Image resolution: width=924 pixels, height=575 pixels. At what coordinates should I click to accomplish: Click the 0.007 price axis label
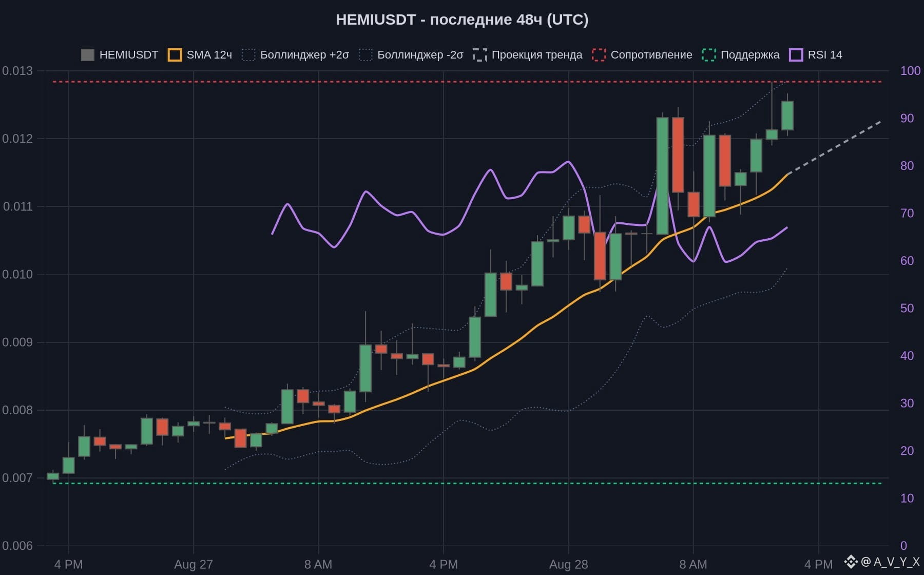click(17, 478)
